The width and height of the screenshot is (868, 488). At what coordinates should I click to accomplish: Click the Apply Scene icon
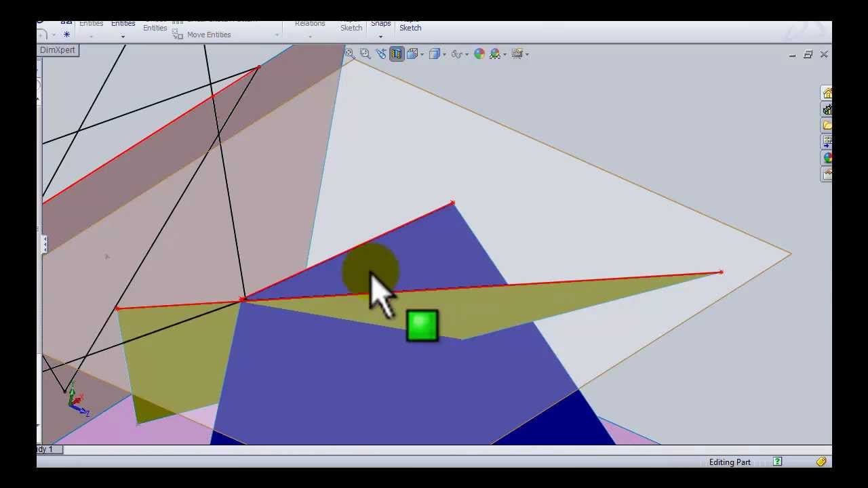pos(495,54)
